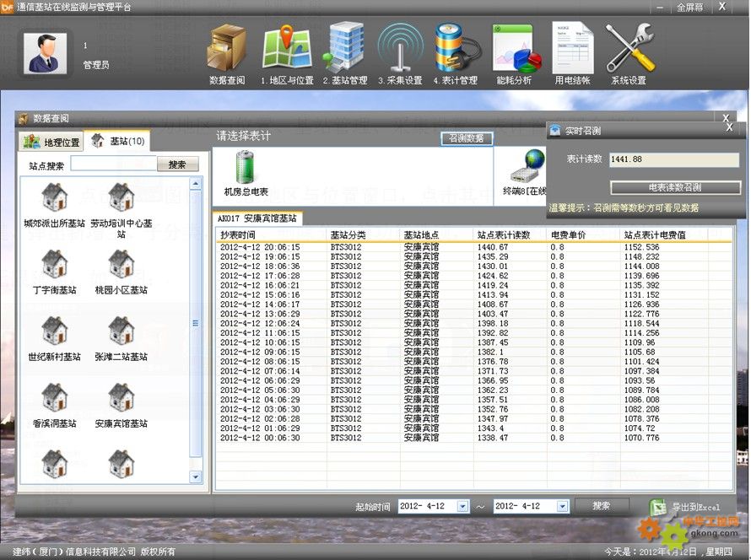The height and width of the screenshot is (560, 751).
Task: Expand the end date dropdown
Action: click(560, 507)
